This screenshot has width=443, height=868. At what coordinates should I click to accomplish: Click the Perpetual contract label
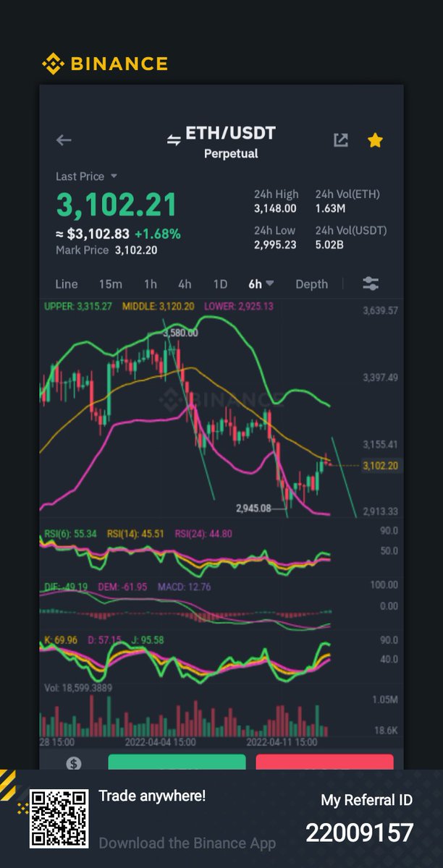click(231, 153)
